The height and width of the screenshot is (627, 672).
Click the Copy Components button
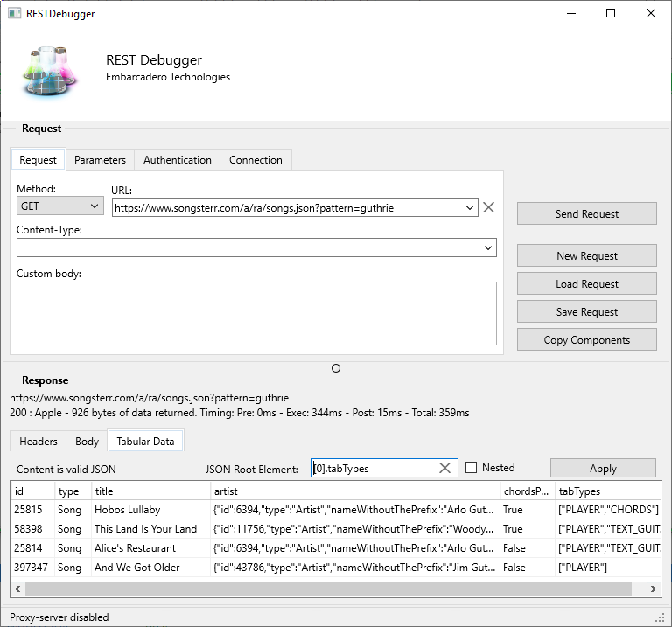coord(587,339)
